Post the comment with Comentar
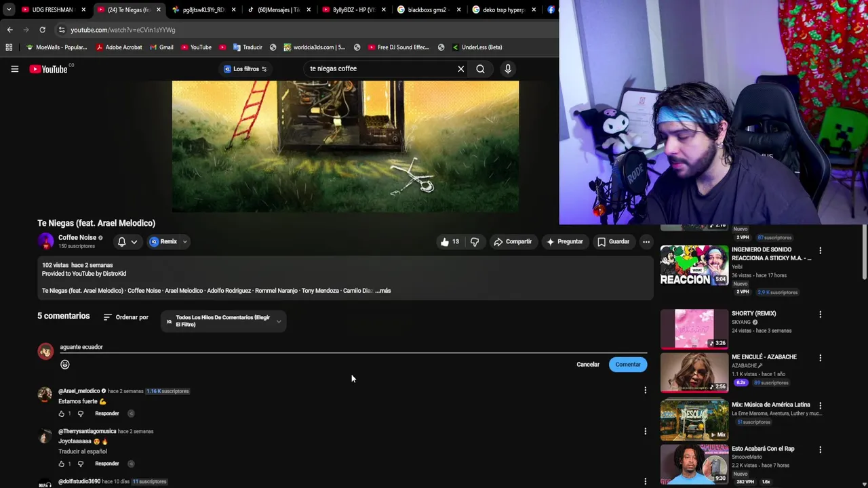This screenshot has height=488, width=868. [x=628, y=365]
